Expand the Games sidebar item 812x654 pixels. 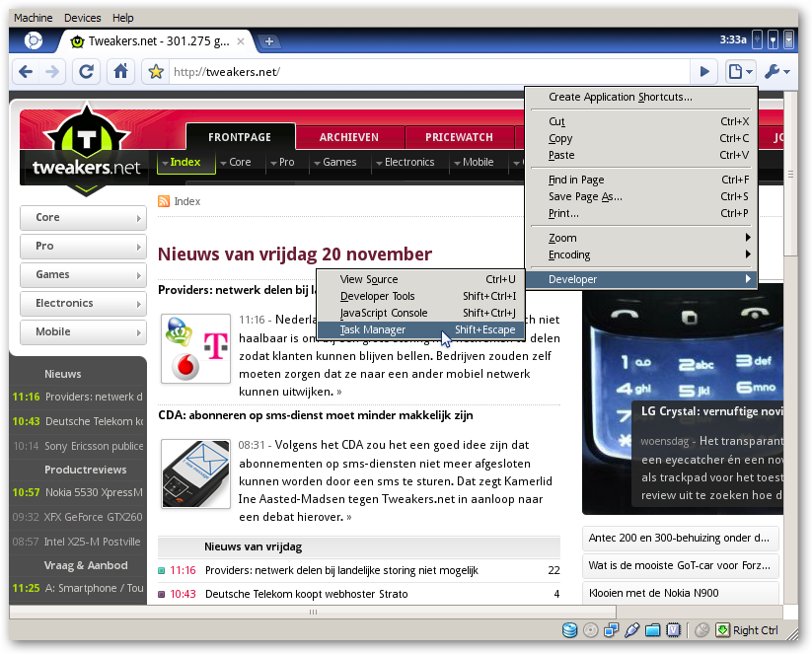click(x=84, y=274)
